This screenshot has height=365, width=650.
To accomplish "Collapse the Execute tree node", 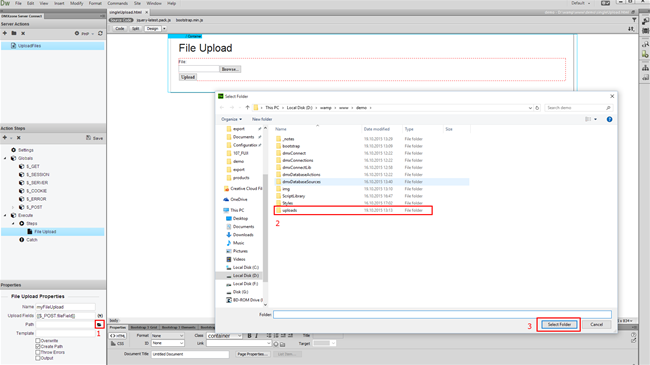I will [x=5, y=215].
